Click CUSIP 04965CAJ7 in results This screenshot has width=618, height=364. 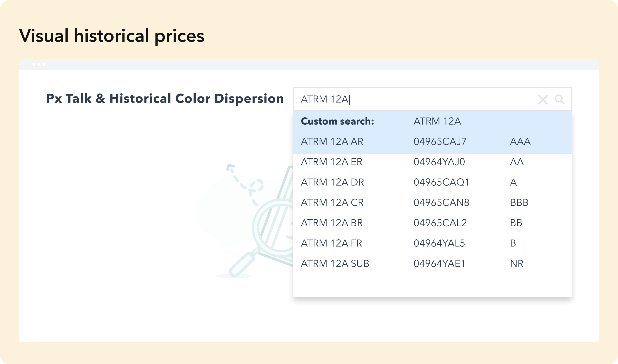pyautogui.click(x=440, y=142)
